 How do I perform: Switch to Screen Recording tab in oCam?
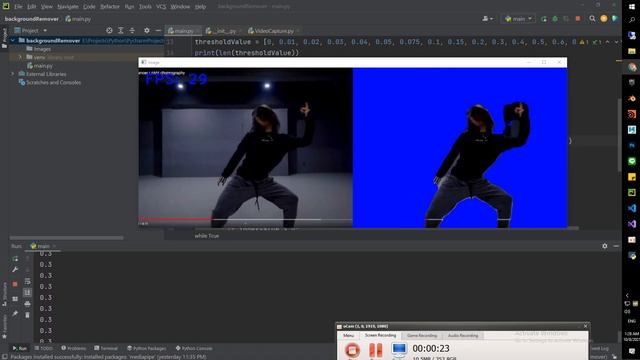click(380, 335)
